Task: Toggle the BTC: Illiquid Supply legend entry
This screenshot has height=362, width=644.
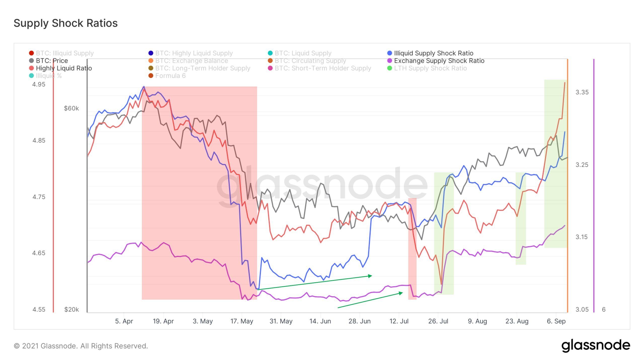Action: pyautogui.click(x=61, y=53)
